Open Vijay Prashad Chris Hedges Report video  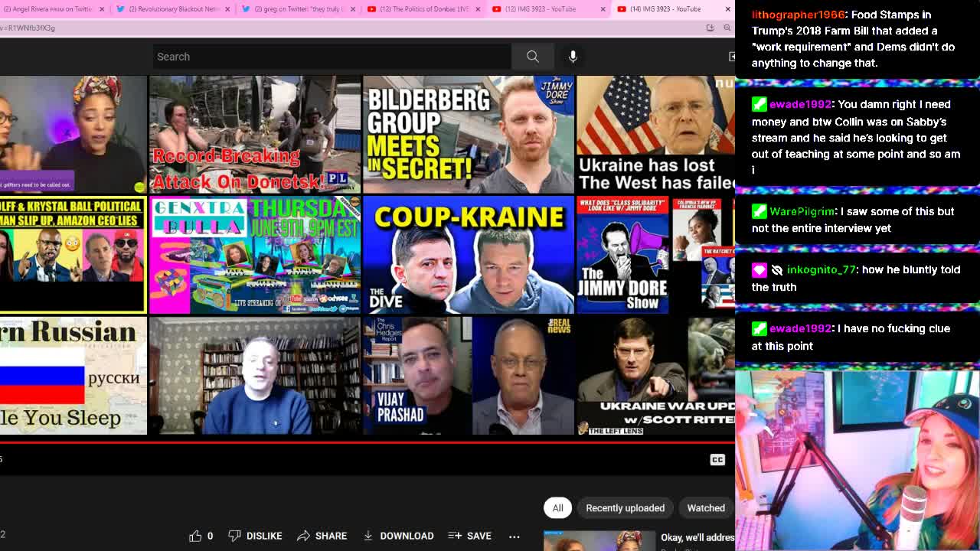pyautogui.click(x=469, y=376)
